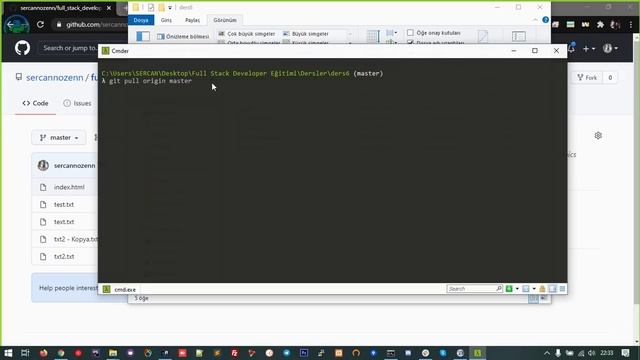
Task: Click the clock showing 22:33
Action: [x=607, y=353]
